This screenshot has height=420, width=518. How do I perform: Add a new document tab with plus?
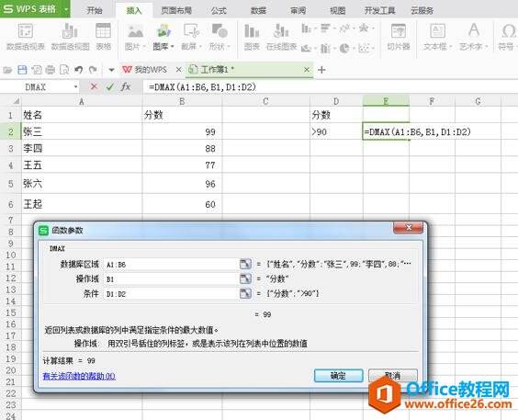(321, 70)
